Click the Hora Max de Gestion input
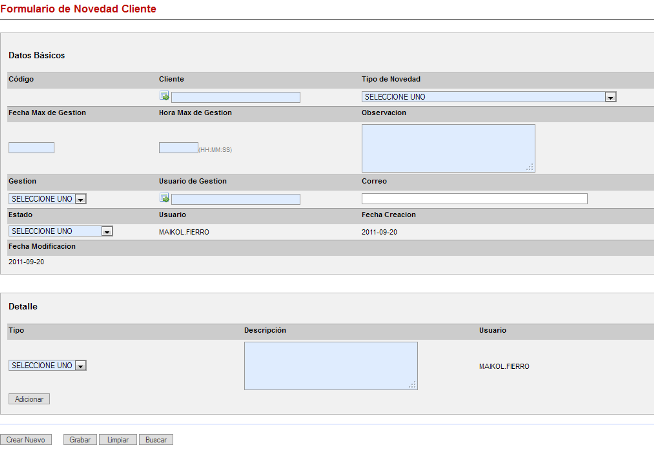 coord(179,148)
